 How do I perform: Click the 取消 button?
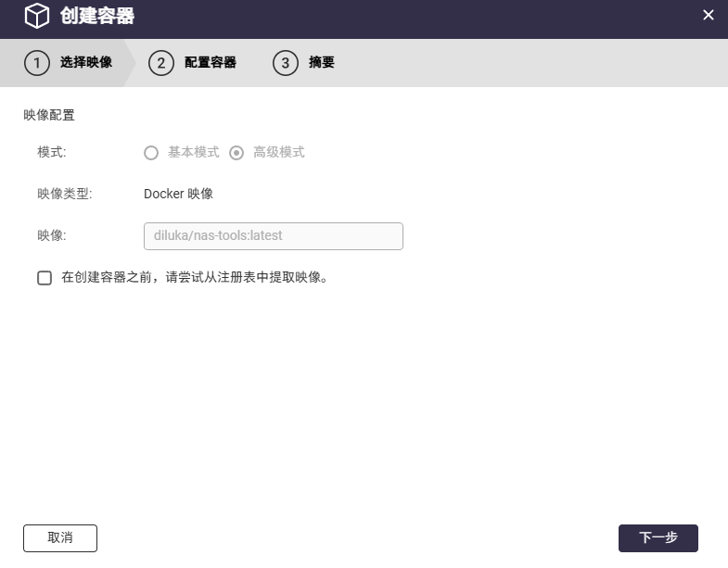point(60,538)
